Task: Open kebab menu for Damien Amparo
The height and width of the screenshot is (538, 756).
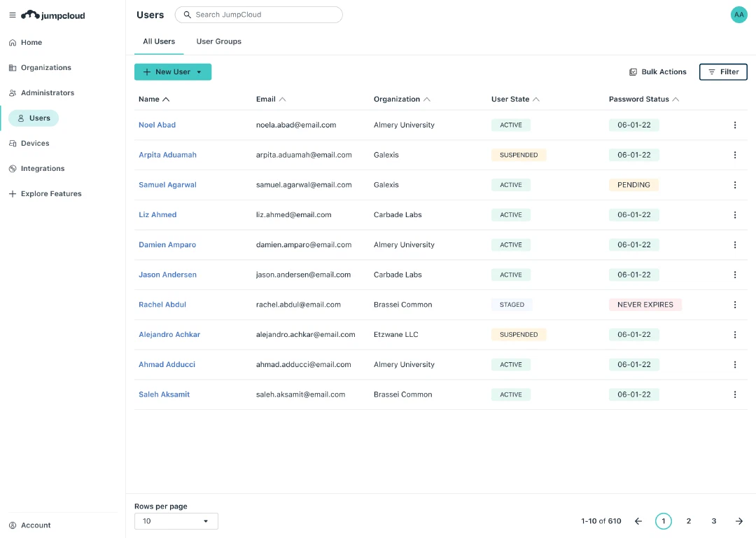Action: pyautogui.click(x=735, y=244)
